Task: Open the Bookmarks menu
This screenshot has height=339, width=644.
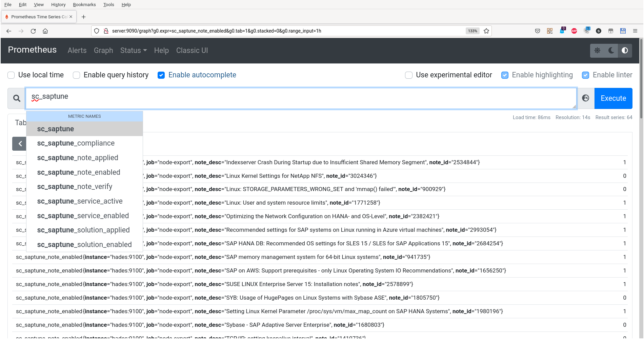Action: (84, 4)
